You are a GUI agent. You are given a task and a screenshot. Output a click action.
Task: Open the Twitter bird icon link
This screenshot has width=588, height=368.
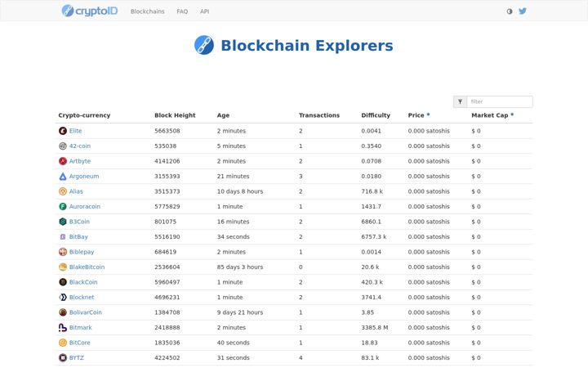(523, 11)
